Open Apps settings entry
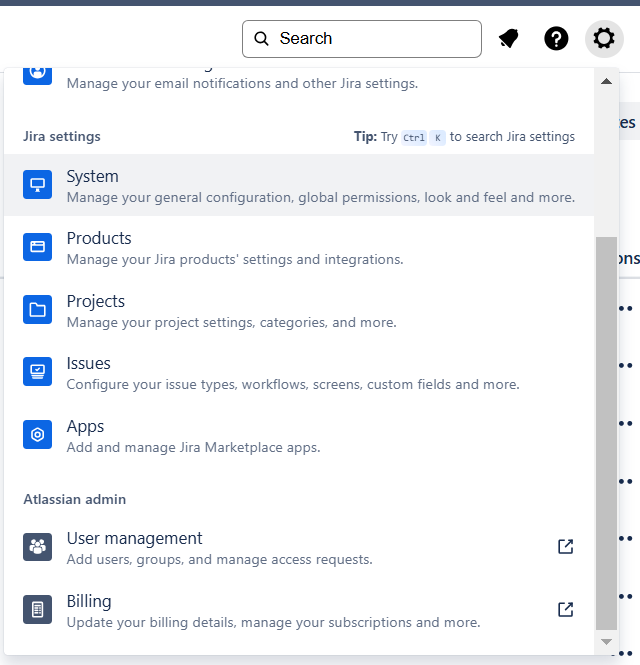Image resolution: width=640 pixels, height=665 pixels. [x=299, y=436]
